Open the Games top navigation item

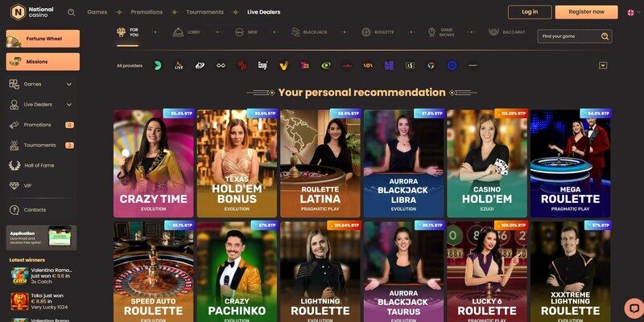(97, 12)
